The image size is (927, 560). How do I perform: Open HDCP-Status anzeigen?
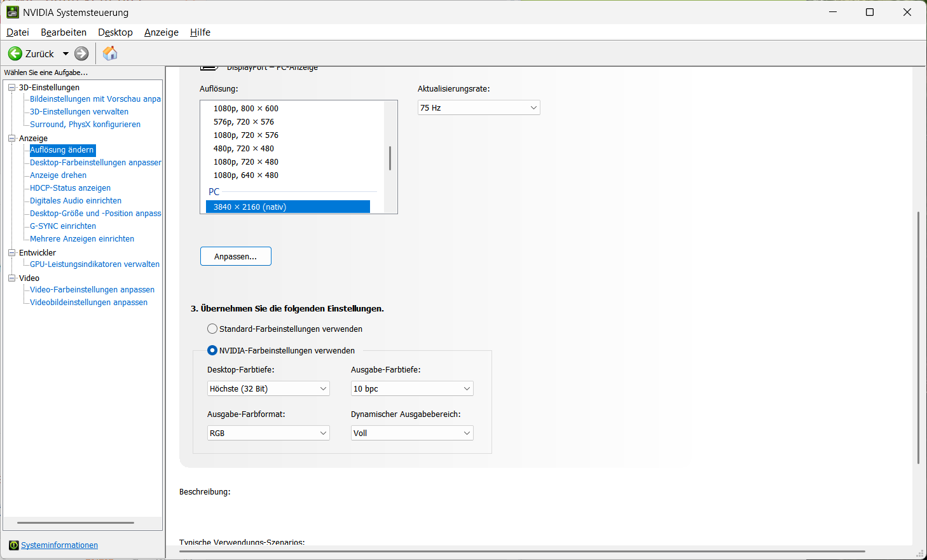[70, 188]
